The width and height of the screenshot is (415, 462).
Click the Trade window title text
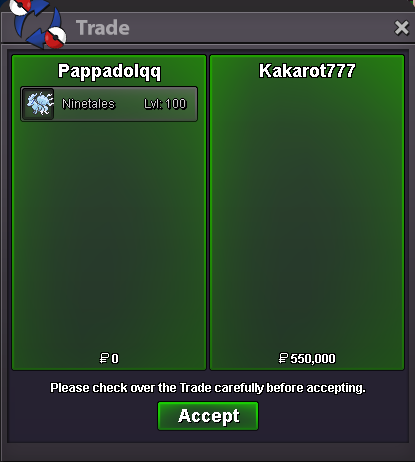[x=103, y=28]
